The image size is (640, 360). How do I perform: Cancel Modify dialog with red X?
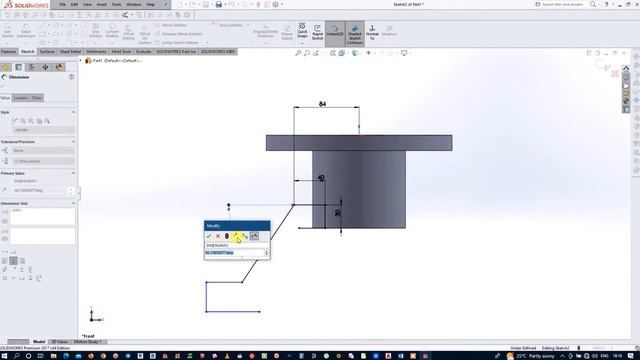218,236
